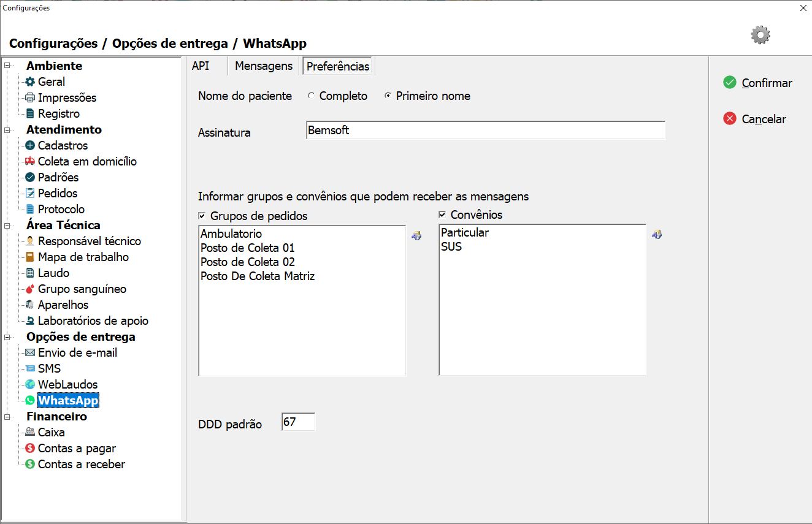The height and width of the screenshot is (524, 812).
Task: Open Cadastros settings in tree
Action: [63, 145]
